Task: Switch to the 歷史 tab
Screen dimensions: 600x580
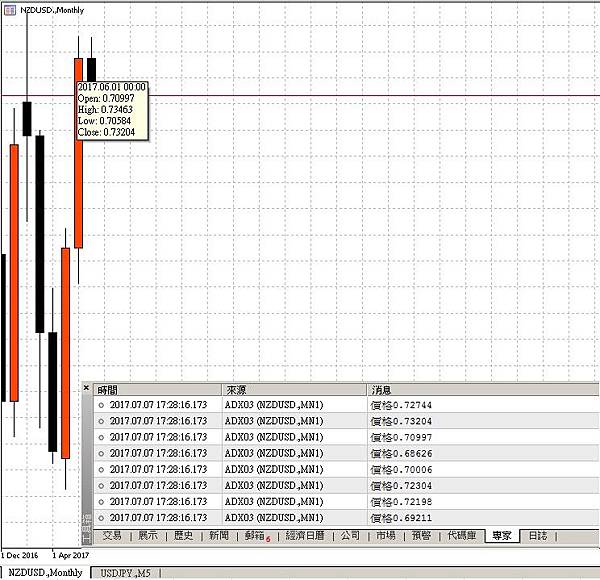Action: coord(184,536)
